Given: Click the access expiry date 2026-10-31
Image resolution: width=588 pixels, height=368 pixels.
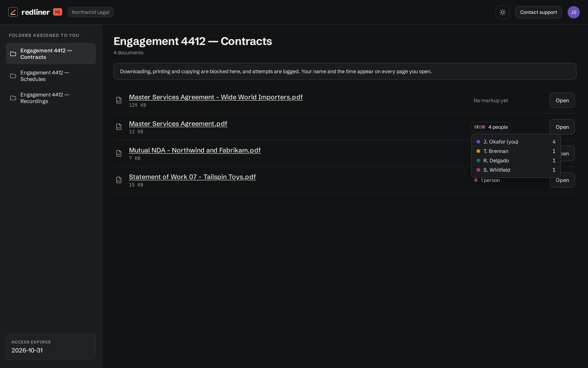Looking at the screenshot, I should [x=27, y=350].
